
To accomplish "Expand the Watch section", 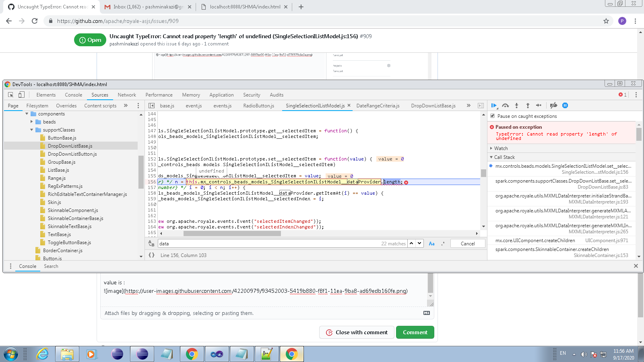I will point(491,148).
